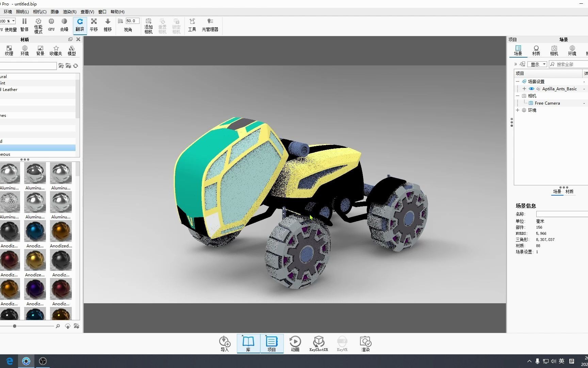
Task: Select the Tumble (翻滚) camera tool
Action: tap(80, 25)
